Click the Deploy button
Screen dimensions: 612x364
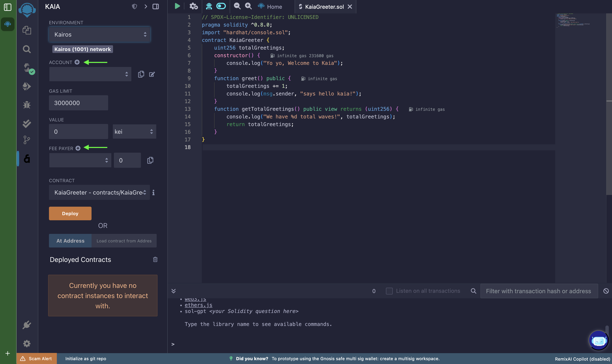point(70,213)
